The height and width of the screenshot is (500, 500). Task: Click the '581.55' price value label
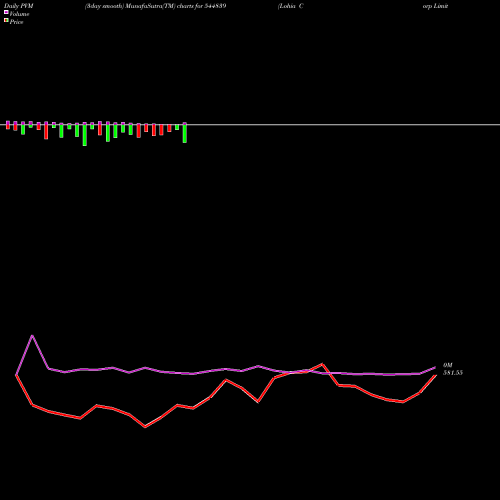[x=453, y=373]
